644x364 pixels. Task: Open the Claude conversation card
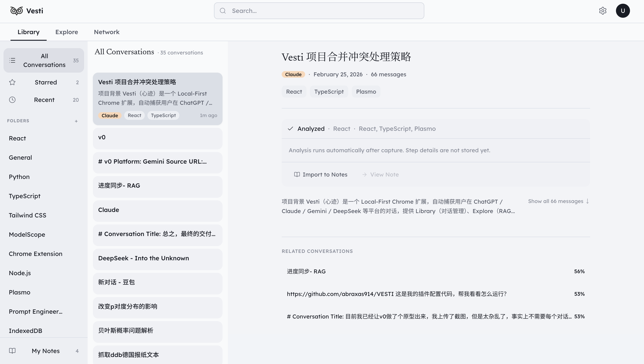click(x=158, y=211)
